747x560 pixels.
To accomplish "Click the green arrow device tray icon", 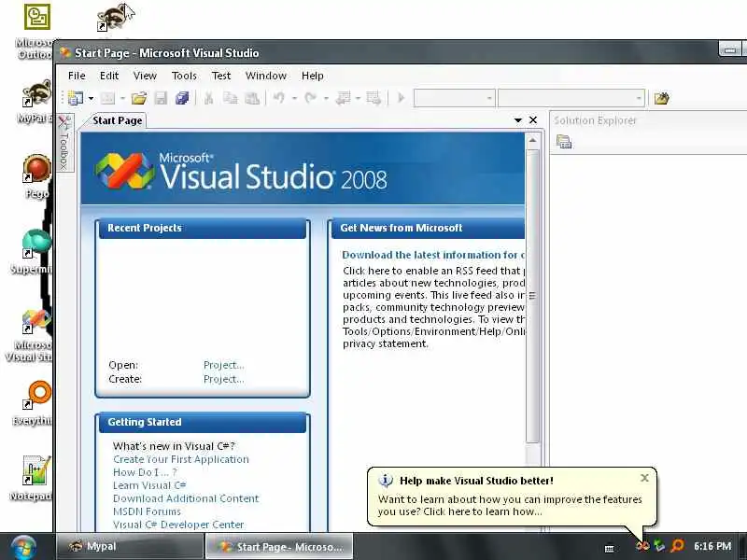I will [659, 546].
